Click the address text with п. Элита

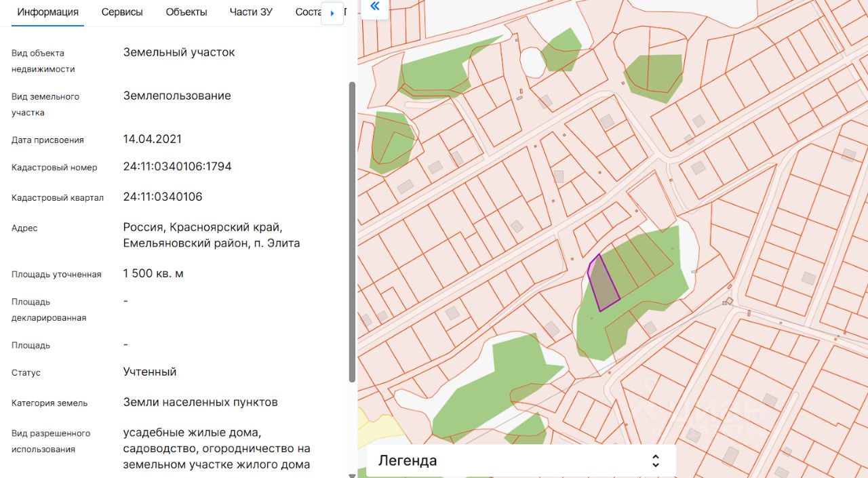coord(211,235)
